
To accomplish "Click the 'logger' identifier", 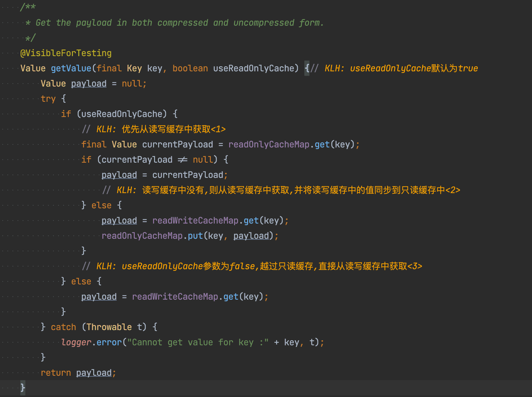I will 76,342.
